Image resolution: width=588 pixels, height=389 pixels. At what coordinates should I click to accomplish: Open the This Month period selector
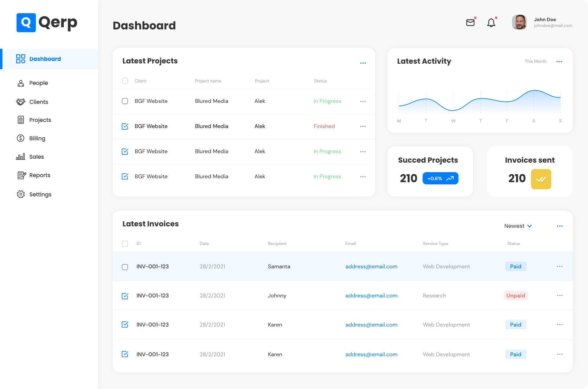(535, 61)
